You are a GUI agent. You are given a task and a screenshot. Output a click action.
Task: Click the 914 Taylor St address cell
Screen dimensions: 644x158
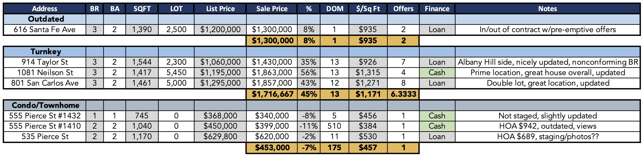tap(45, 62)
